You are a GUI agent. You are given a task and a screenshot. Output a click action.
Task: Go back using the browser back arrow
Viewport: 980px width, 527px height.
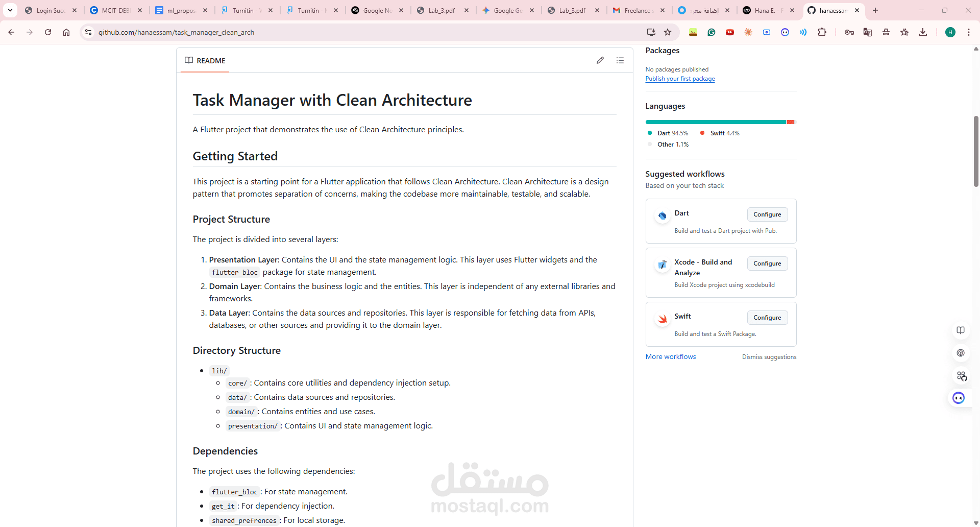tap(11, 32)
